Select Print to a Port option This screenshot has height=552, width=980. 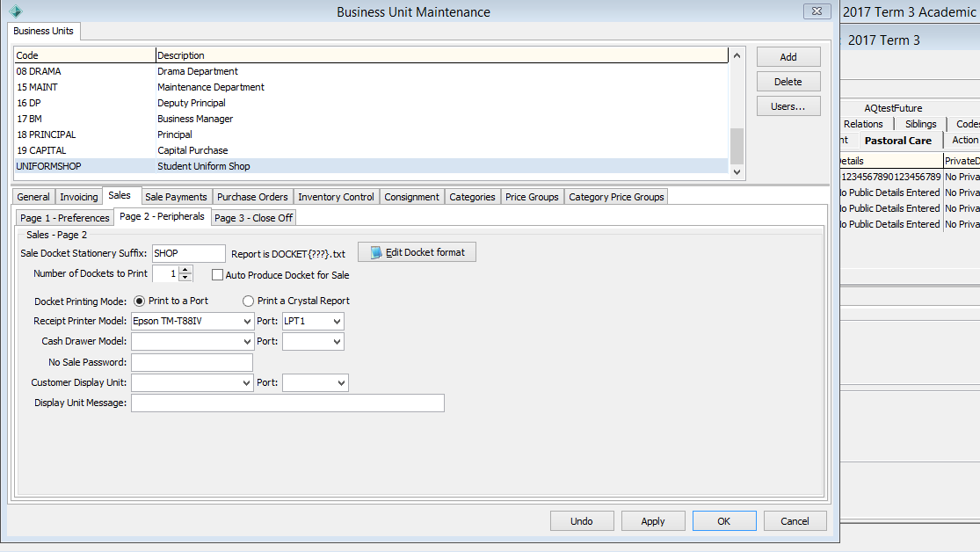coord(140,301)
